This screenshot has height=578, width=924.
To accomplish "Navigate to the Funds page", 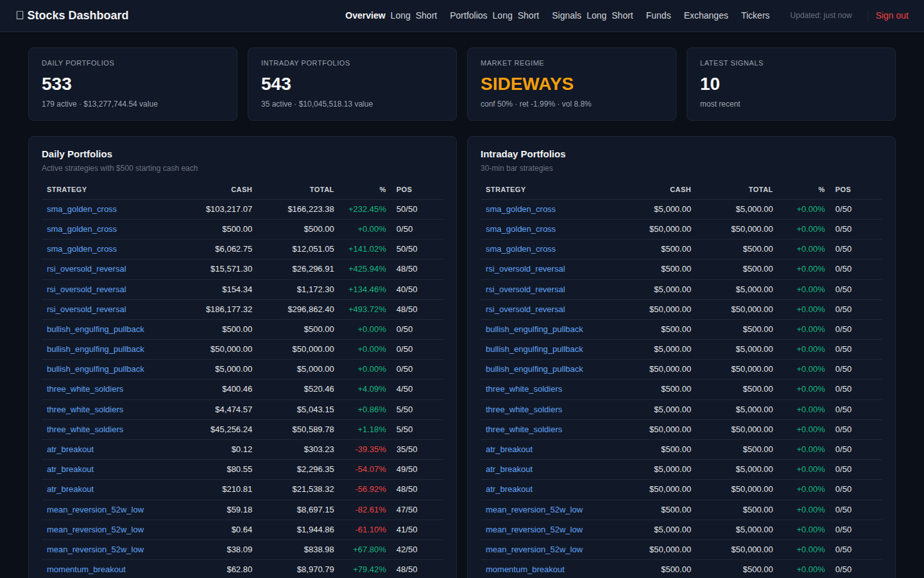I will pos(658,15).
